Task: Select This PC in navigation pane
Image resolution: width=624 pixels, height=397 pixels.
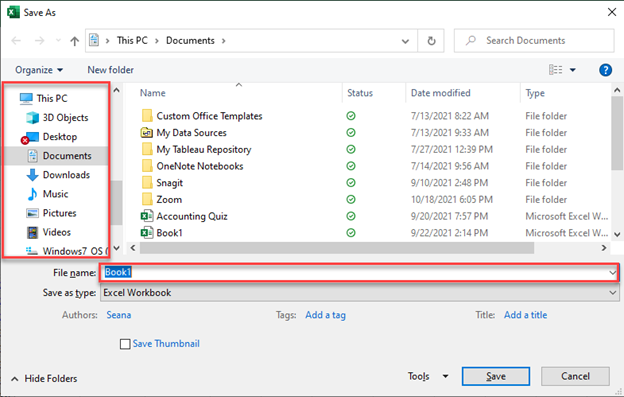Action: (52, 98)
